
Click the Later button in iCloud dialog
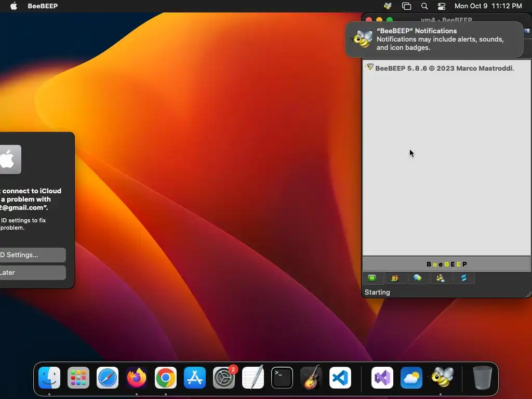(x=33, y=272)
